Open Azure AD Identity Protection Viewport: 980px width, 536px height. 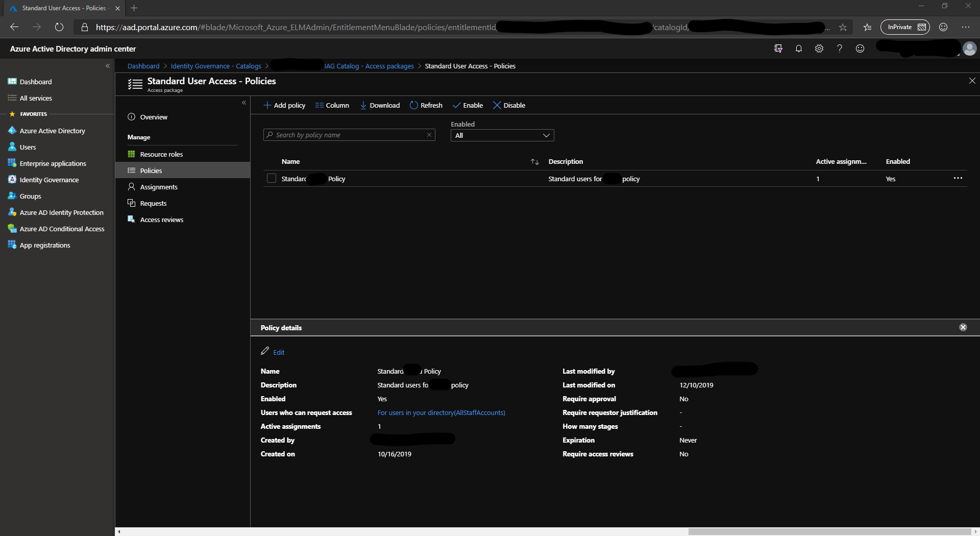click(x=61, y=212)
